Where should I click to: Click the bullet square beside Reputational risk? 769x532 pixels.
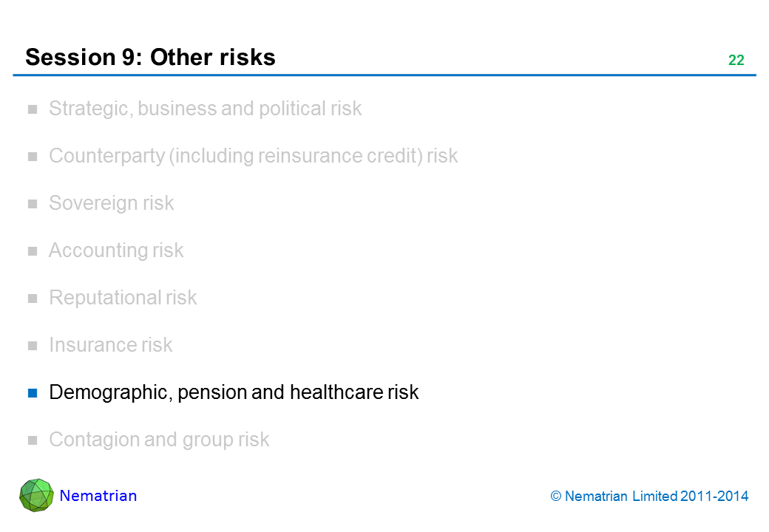tap(33, 299)
